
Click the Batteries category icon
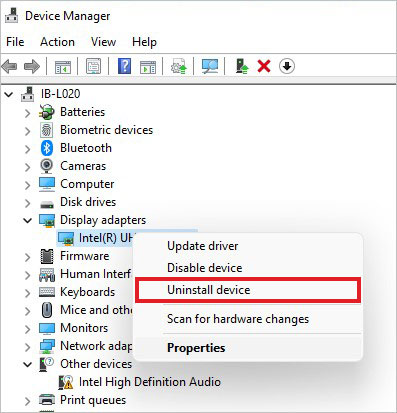click(47, 112)
